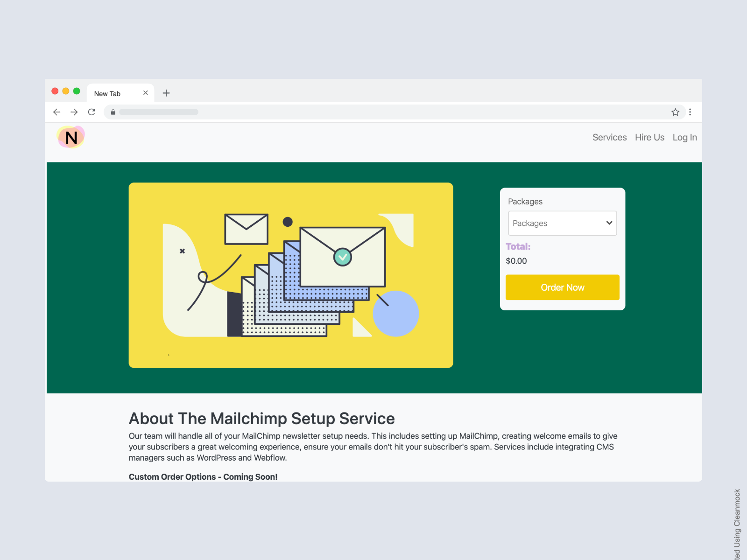Click the $0.00 total value
This screenshot has width=747, height=560.
point(516,261)
